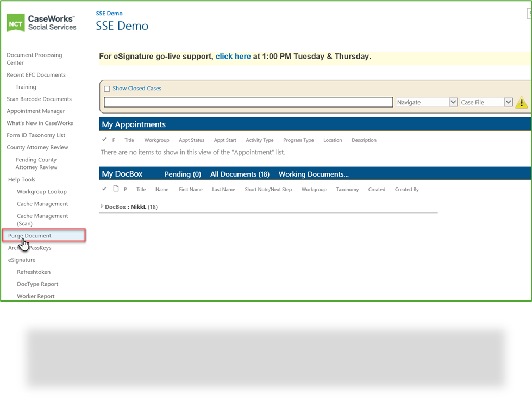This screenshot has width=532, height=401.
Task: Click the case search input field
Action: point(248,102)
